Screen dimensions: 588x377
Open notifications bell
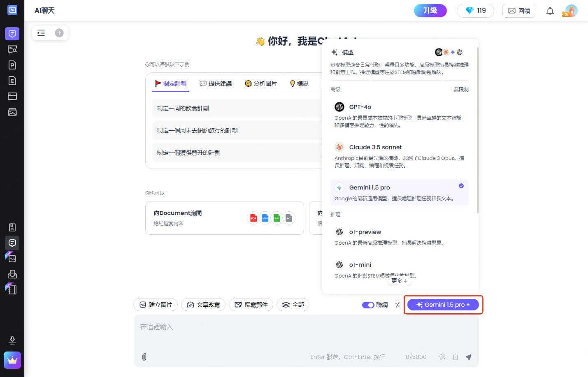550,11
